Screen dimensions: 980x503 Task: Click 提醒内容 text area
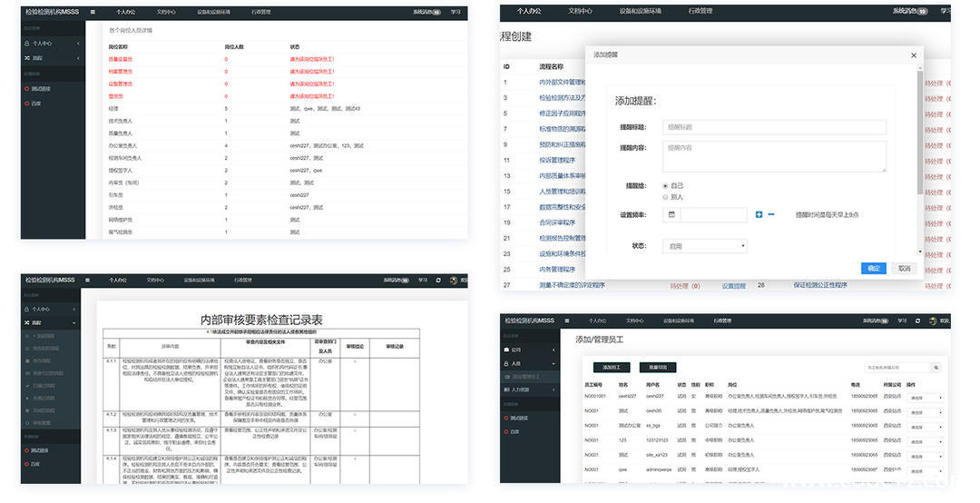pos(774,156)
